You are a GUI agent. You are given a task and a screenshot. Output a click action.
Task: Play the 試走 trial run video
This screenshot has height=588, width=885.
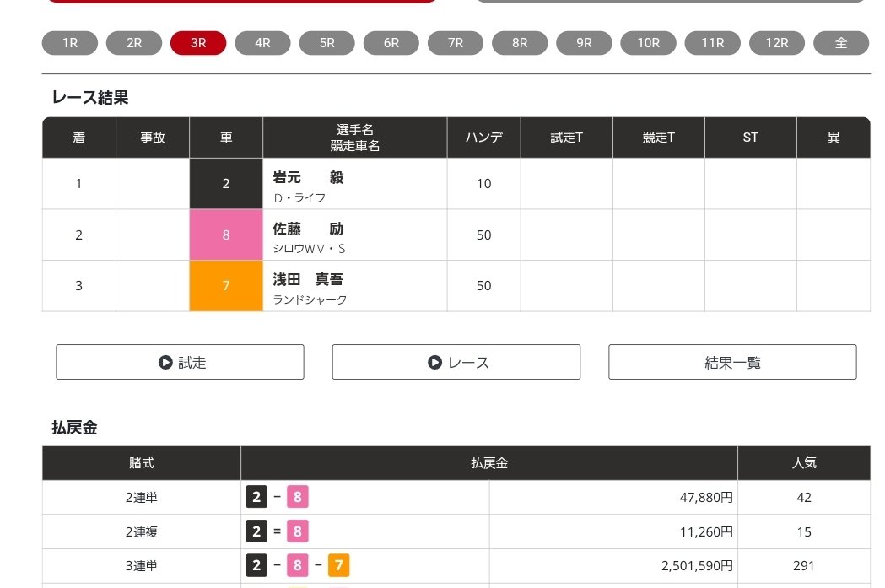click(x=180, y=362)
